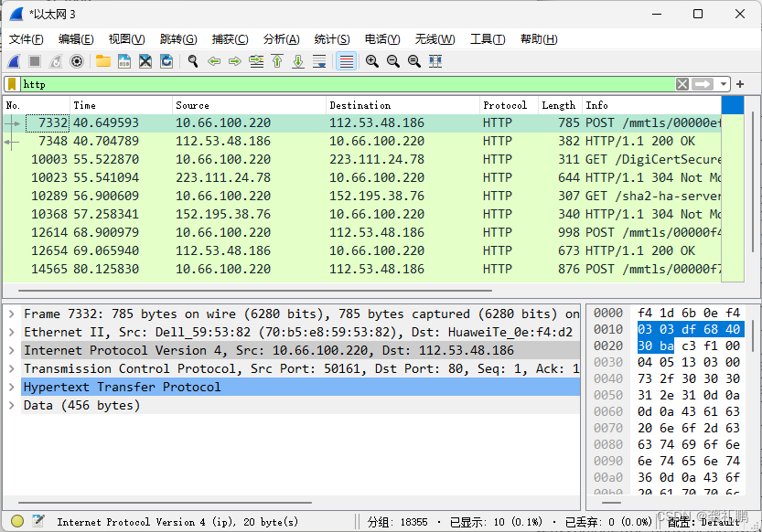Open recent display filters dropdown
The image size is (762, 532).
point(723,84)
